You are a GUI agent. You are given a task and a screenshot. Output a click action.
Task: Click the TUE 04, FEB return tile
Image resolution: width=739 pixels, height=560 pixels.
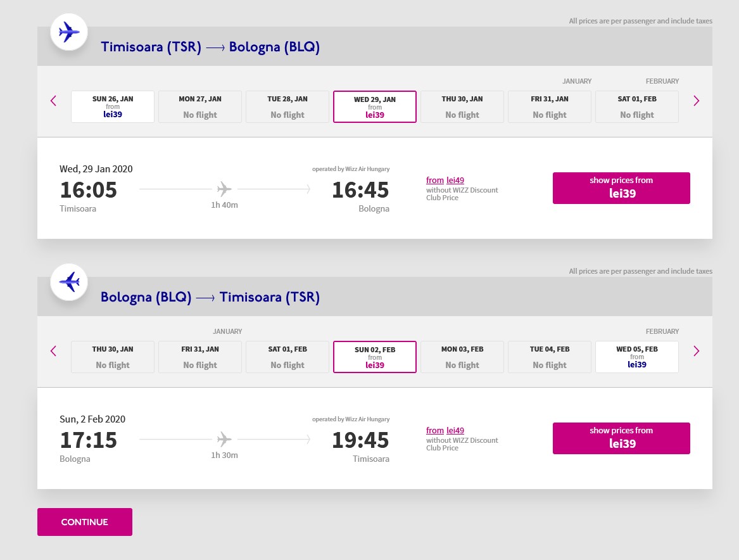click(x=549, y=357)
